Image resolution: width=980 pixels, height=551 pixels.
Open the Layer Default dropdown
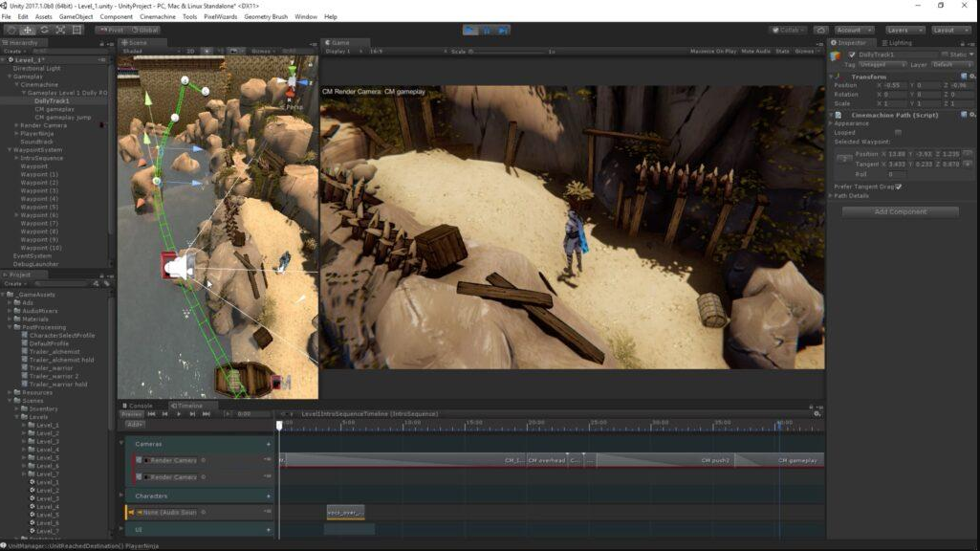[951, 64]
